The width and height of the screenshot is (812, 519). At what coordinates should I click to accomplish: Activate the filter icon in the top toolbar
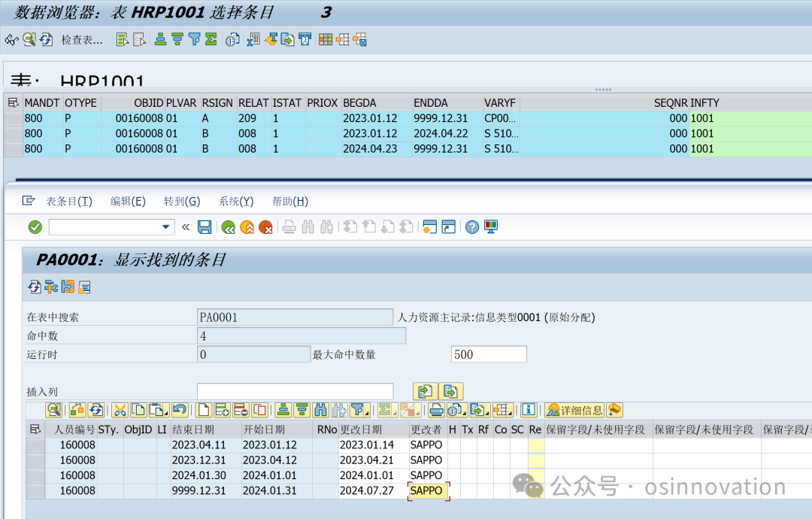[195, 39]
